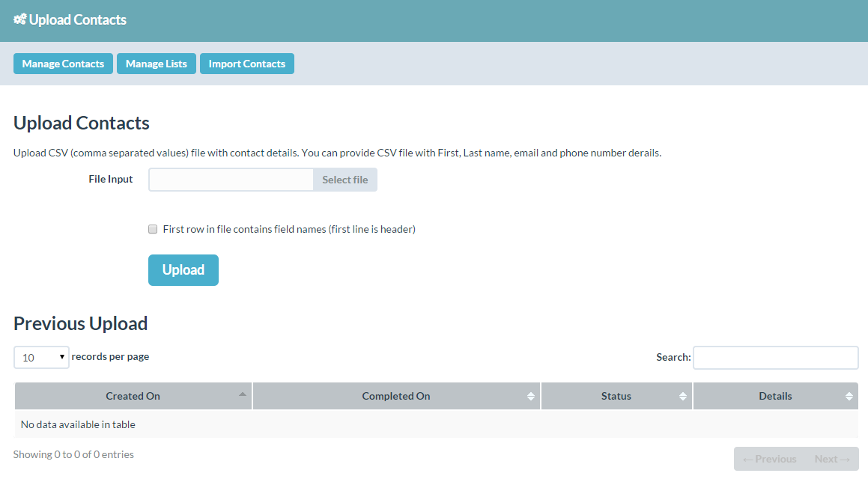
Task: Open the records per page dropdown
Action: click(41, 357)
